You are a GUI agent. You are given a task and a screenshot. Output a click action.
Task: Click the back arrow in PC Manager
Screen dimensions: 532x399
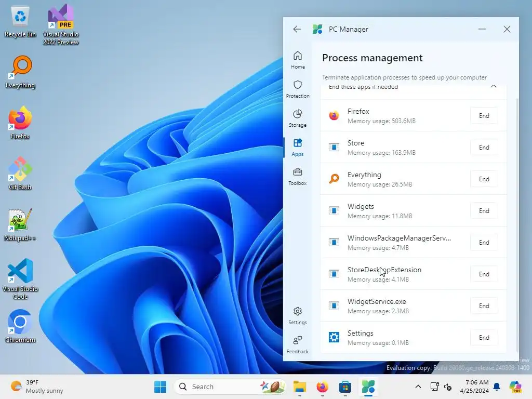coord(297,29)
